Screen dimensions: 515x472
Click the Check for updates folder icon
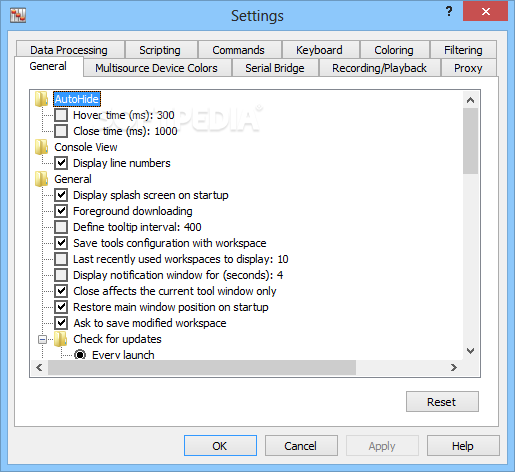(61, 339)
